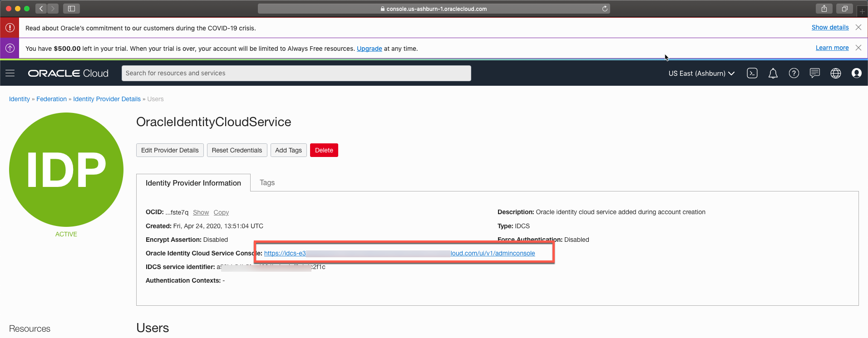Image resolution: width=868 pixels, height=338 pixels.
Task: Open the notifications bell
Action: (x=773, y=73)
